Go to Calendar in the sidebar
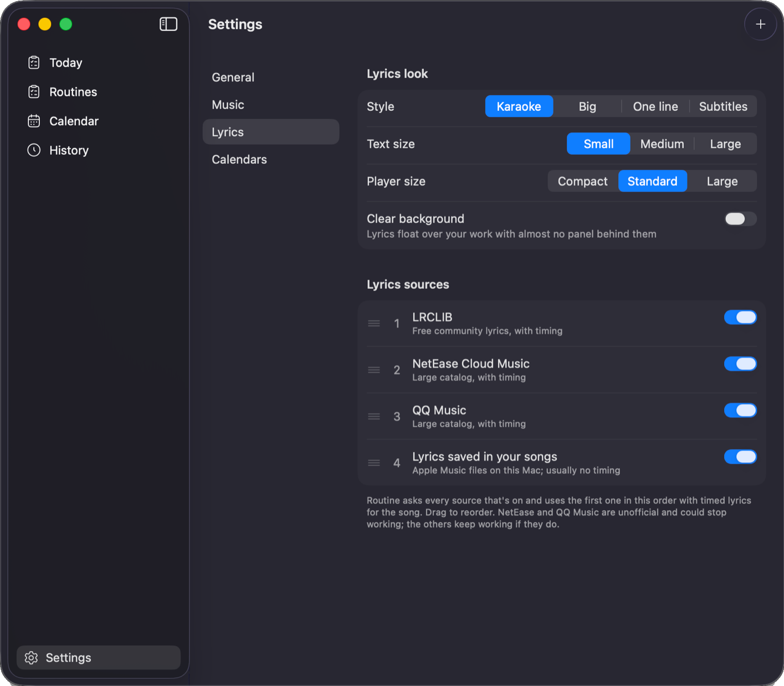Image resolution: width=784 pixels, height=686 pixels. pos(99,121)
